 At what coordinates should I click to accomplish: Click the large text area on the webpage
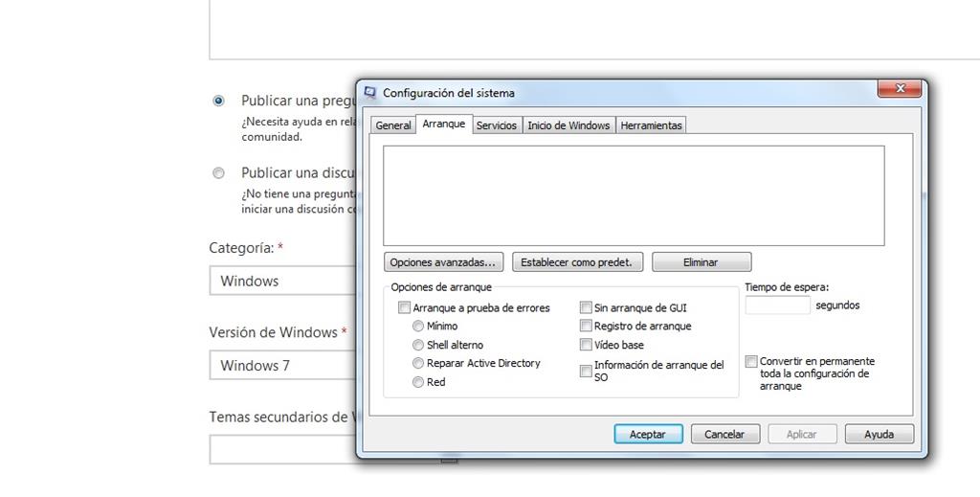click(594, 30)
